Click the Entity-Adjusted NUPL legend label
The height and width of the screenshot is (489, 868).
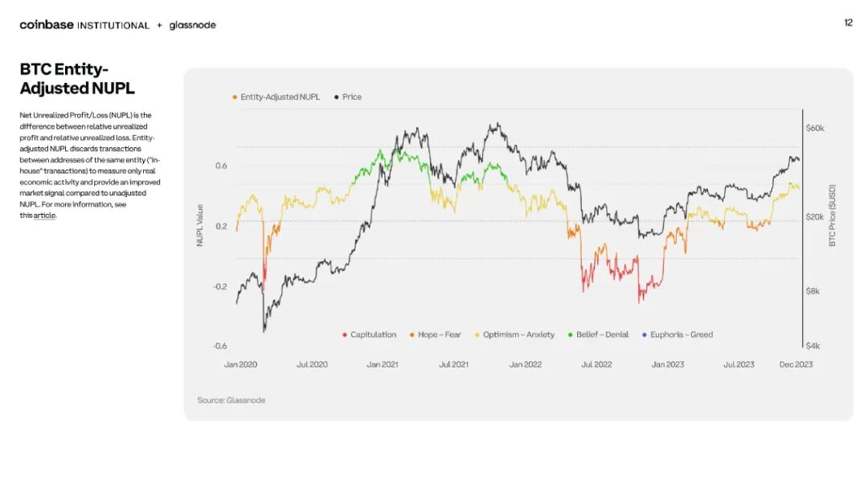280,97
